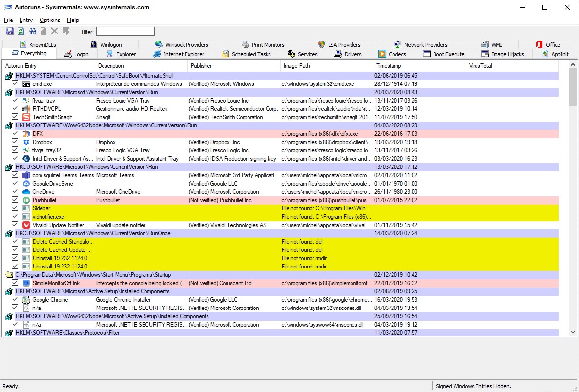Sort by the Timestamp column header
The image size is (579, 392).
click(x=389, y=66)
